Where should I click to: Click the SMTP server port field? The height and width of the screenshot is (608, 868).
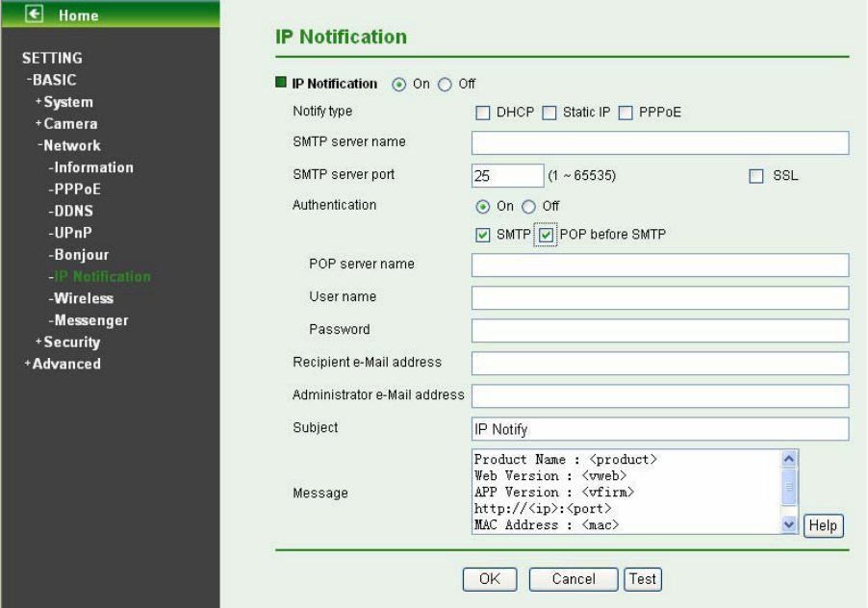click(508, 176)
